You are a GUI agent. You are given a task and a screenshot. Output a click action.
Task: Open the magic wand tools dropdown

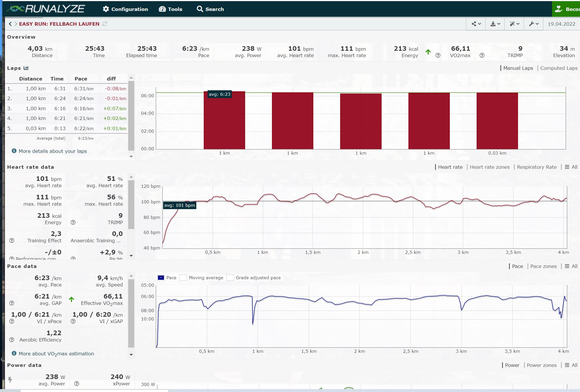tap(514, 24)
